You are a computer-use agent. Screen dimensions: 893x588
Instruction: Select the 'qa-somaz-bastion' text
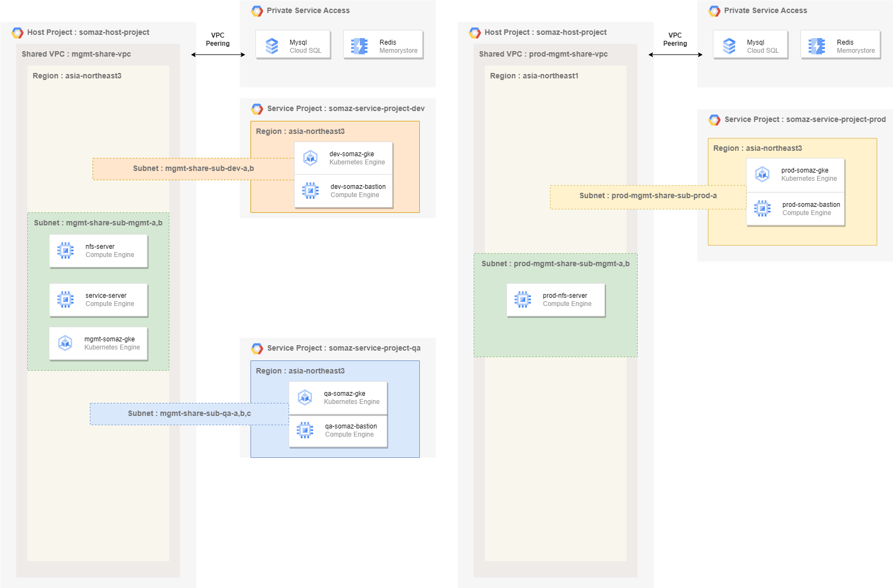tap(351, 426)
